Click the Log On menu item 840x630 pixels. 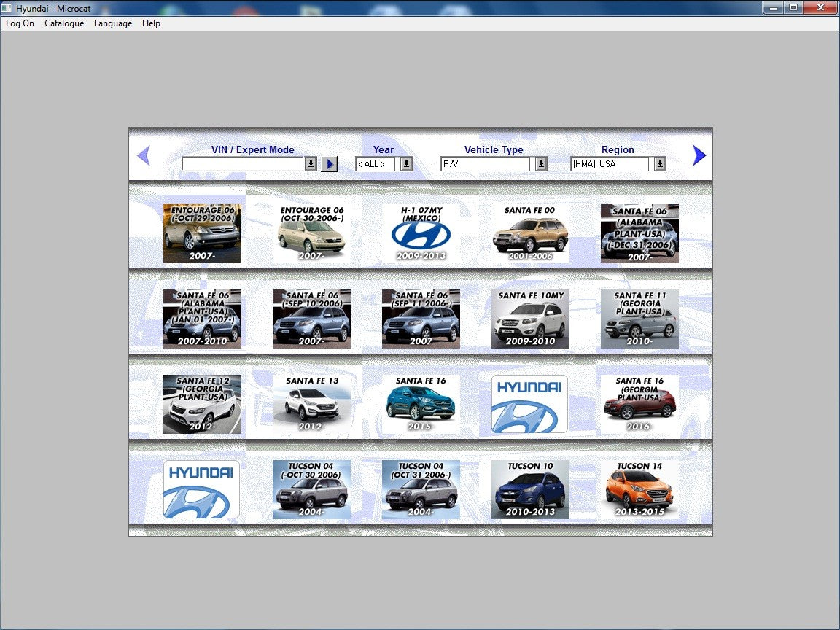pyautogui.click(x=20, y=23)
